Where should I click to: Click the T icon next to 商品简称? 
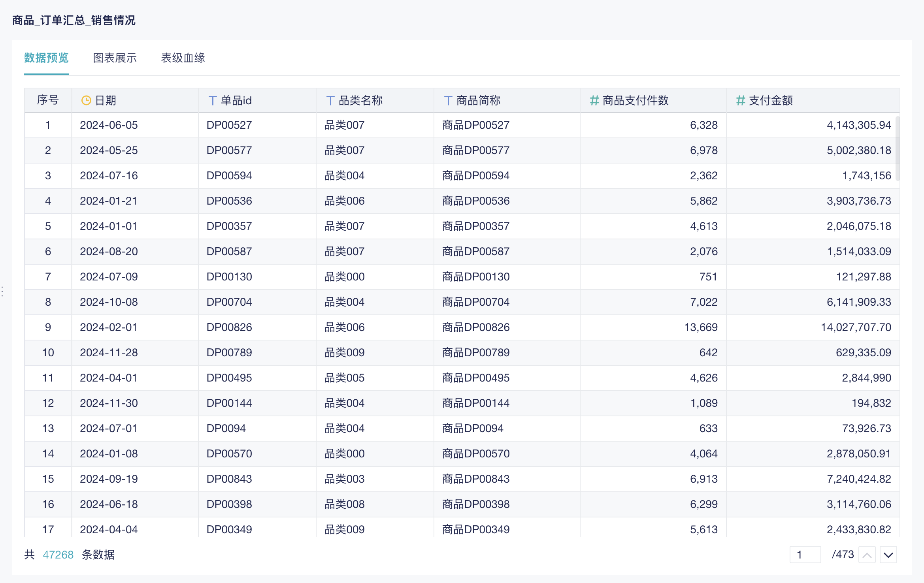448,100
